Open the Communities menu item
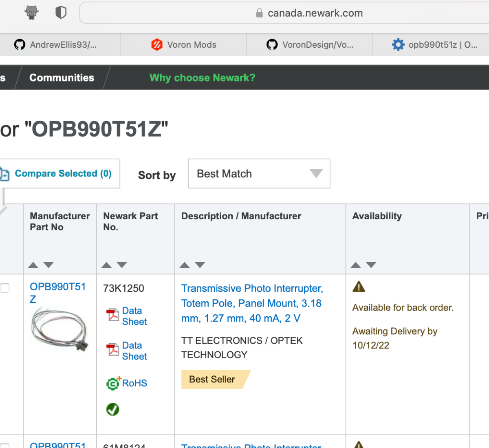489x448 pixels. click(62, 77)
